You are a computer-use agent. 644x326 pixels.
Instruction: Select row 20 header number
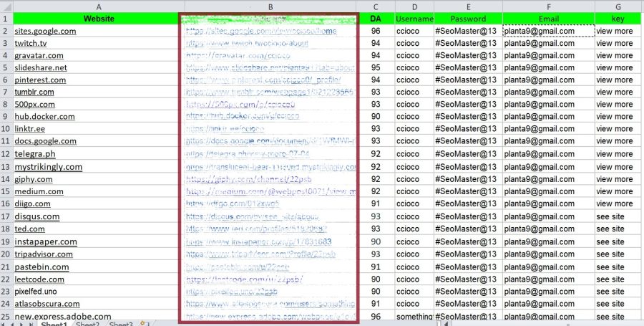pyautogui.click(x=6, y=254)
